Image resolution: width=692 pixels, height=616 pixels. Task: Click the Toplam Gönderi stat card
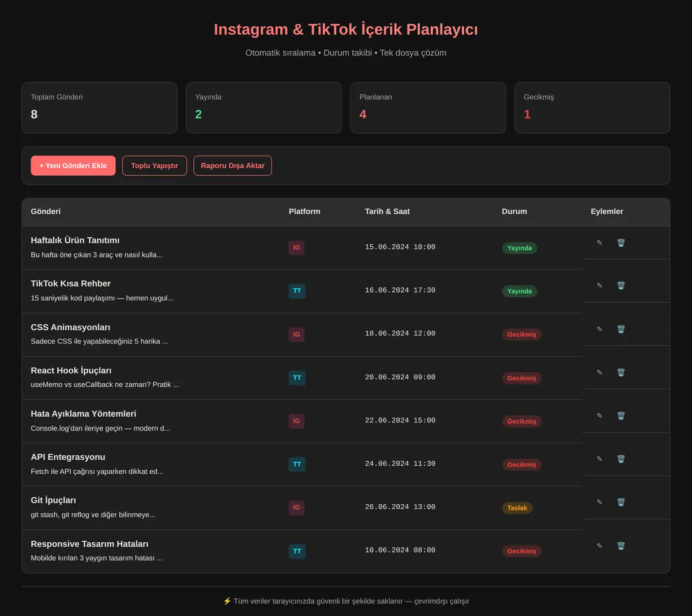[99, 108]
